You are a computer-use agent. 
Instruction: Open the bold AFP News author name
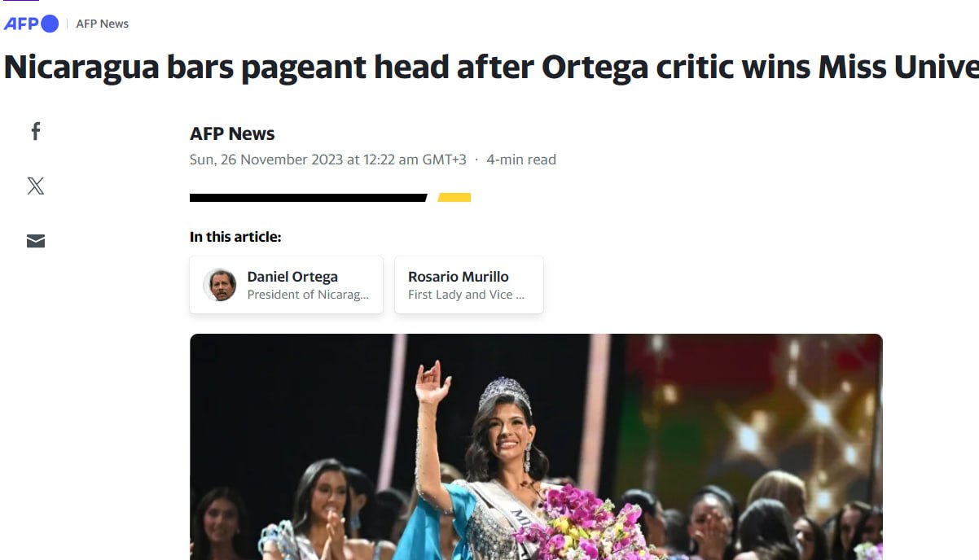click(232, 133)
